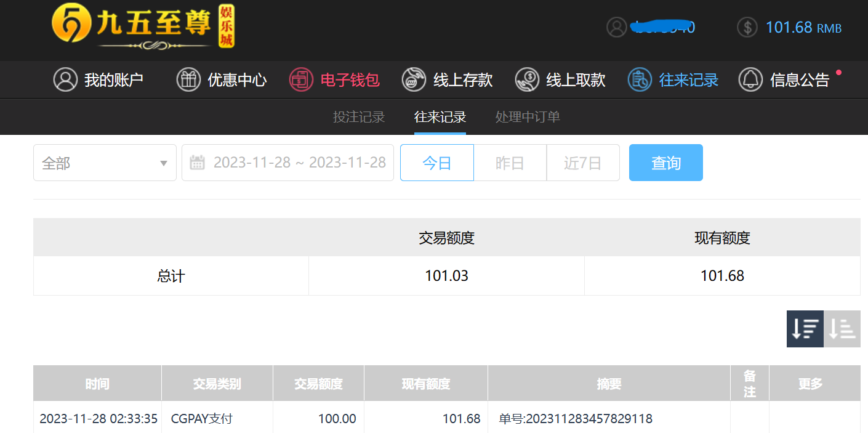Switch to 投注记录 tab

(x=359, y=116)
